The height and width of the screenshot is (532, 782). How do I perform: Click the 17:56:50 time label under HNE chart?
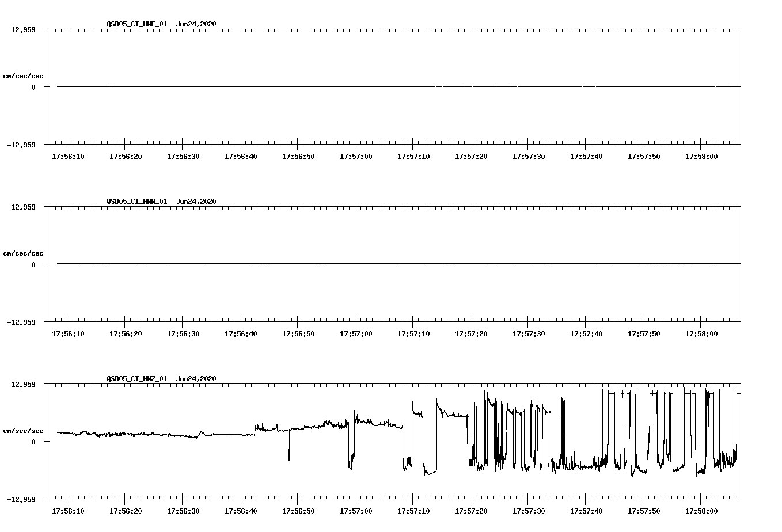coord(298,156)
